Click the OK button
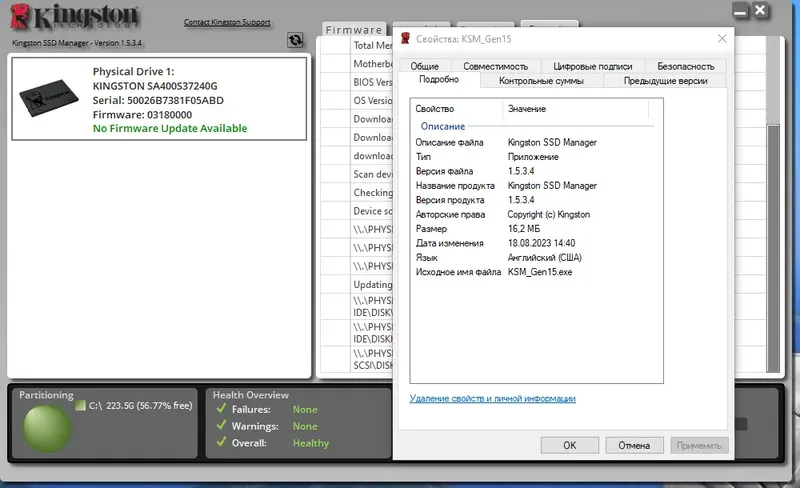800x488 pixels. [569, 445]
